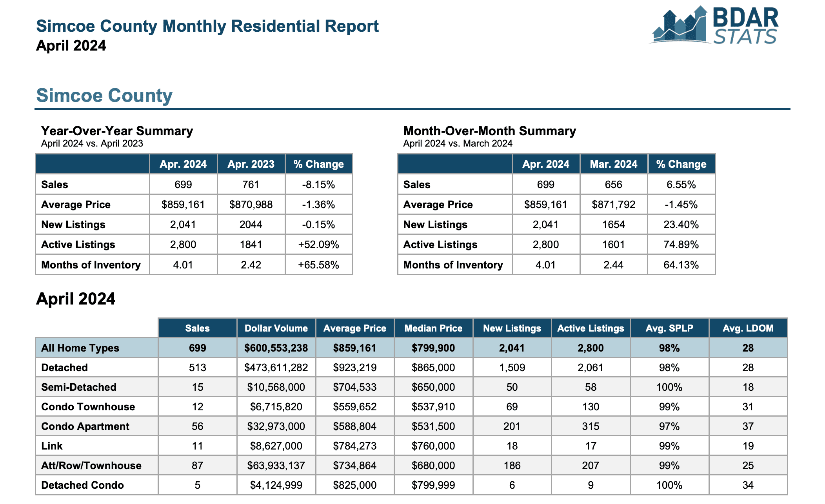Select the 'Simcoe County Monthly Residential Report' title

207,26
